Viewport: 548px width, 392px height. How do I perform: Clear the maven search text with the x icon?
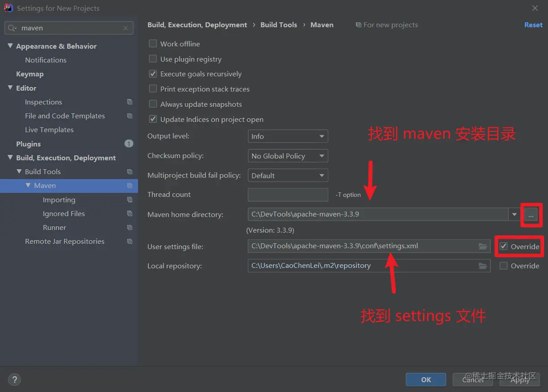(x=125, y=28)
